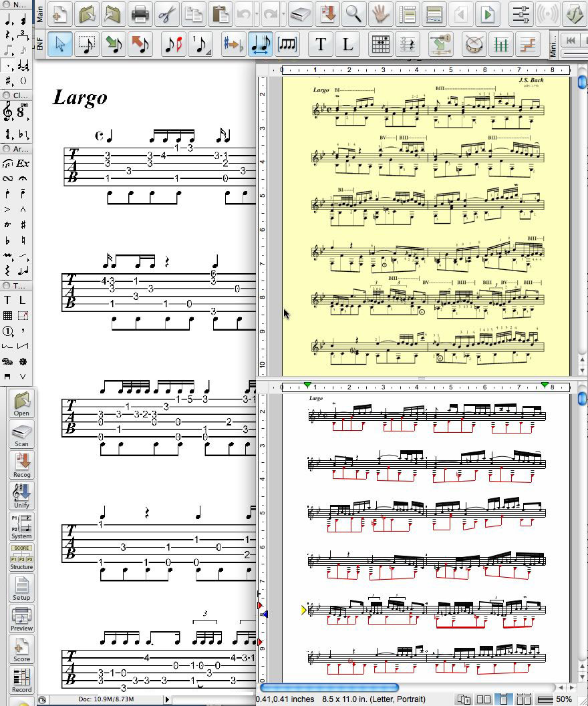
Task: Click the Preview button
Action: pos(21,619)
